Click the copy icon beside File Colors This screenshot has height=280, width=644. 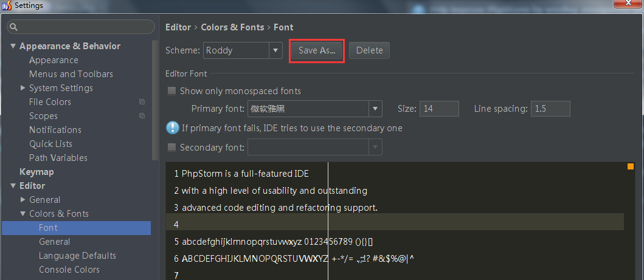click(142, 101)
